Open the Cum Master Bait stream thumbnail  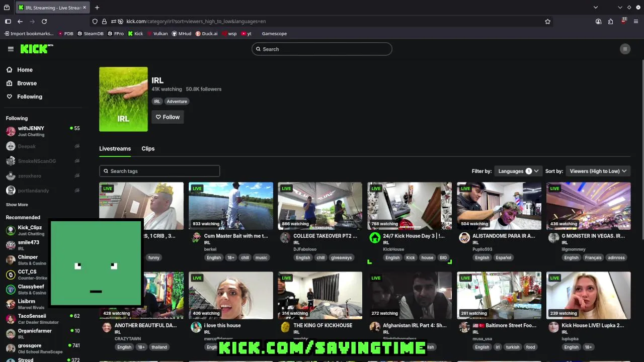pyautogui.click(x=231, y=206)
